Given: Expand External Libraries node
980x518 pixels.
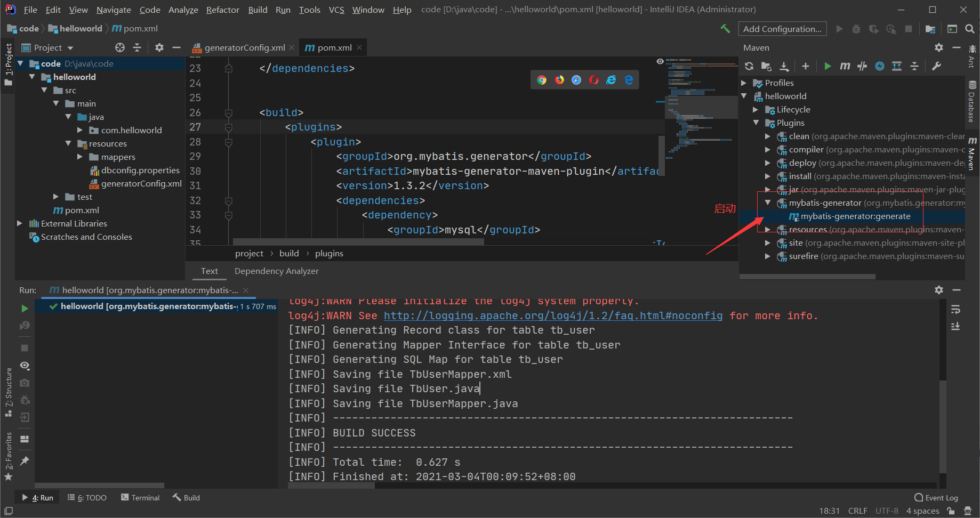Looking at the screenshot, I should tap(20, 223).
